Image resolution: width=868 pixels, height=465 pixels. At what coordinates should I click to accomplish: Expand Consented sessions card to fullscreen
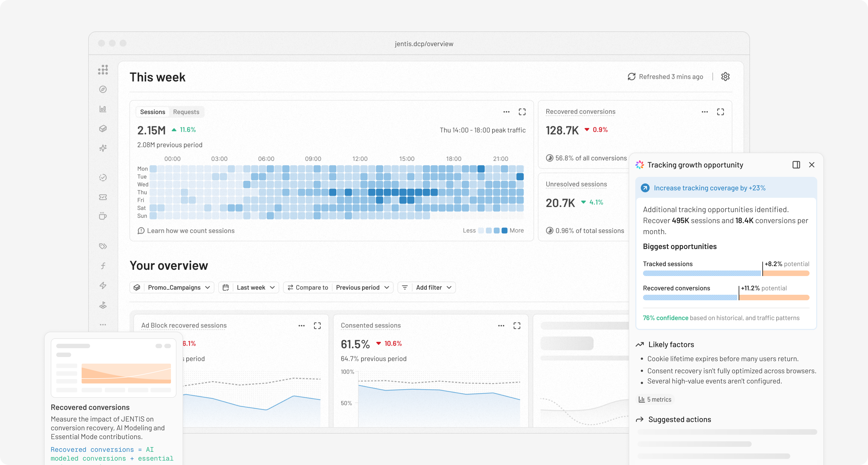(516, 326)
